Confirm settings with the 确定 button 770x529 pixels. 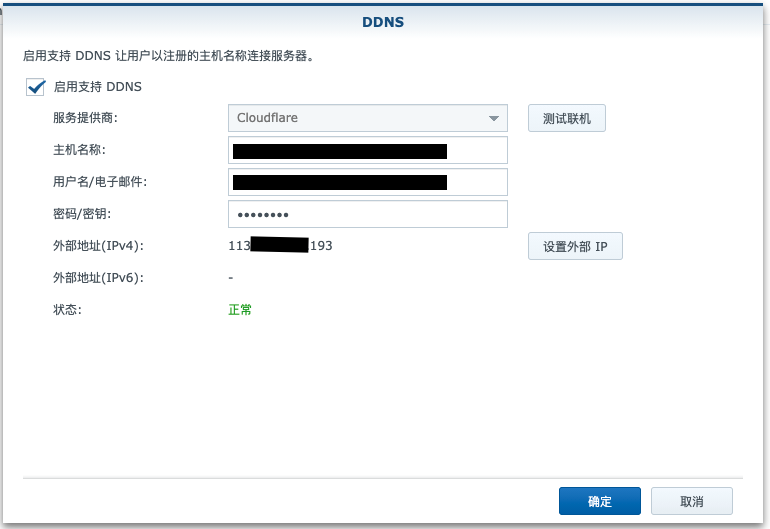(599, 501)
